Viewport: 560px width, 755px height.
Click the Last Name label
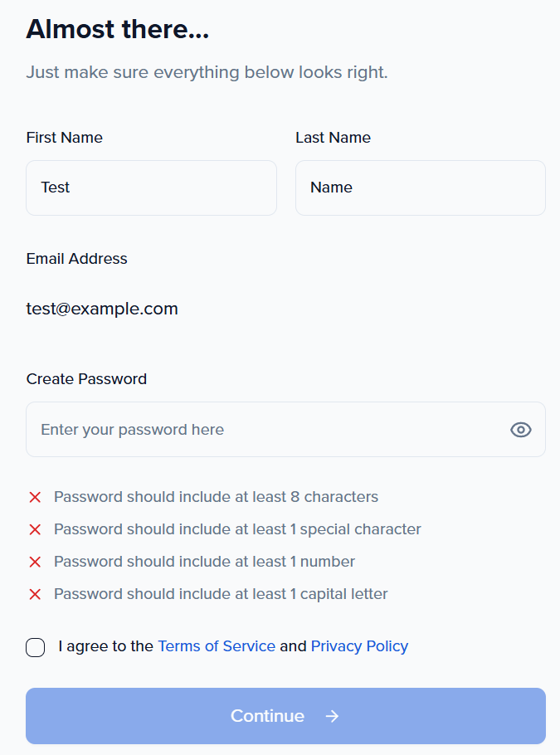(333, 138)
